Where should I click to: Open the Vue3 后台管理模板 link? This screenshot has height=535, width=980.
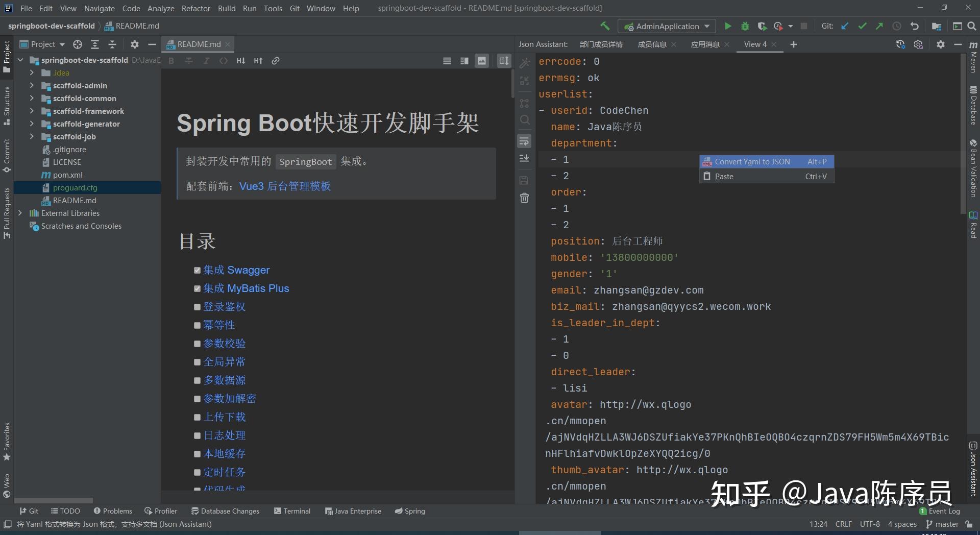pos(285,186)
